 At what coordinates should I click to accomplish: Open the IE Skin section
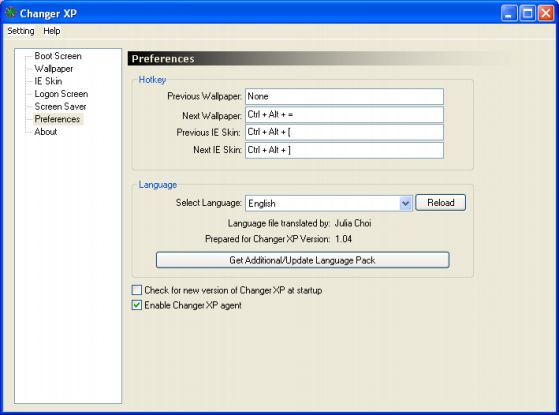[x=48, y=81]
